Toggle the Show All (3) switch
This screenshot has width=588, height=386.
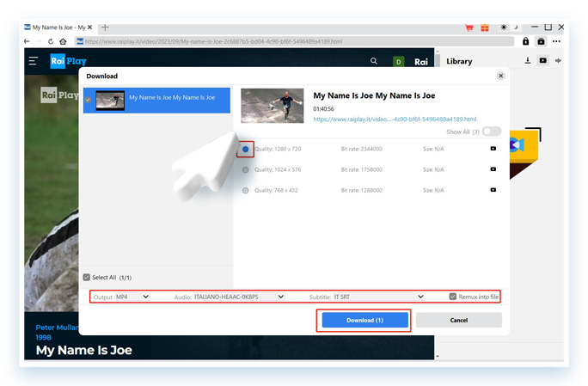(492, 132)
